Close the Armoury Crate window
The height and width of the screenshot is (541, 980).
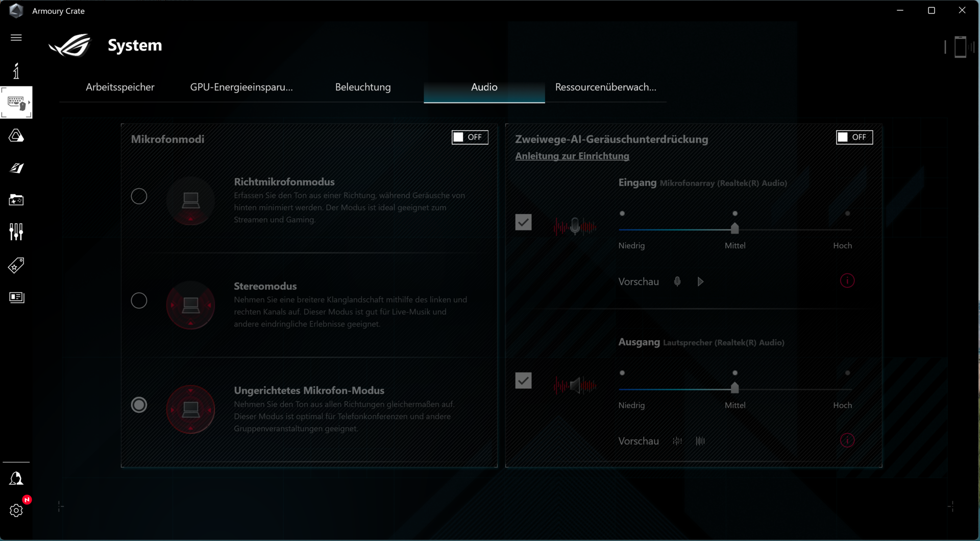pos(962,10)
